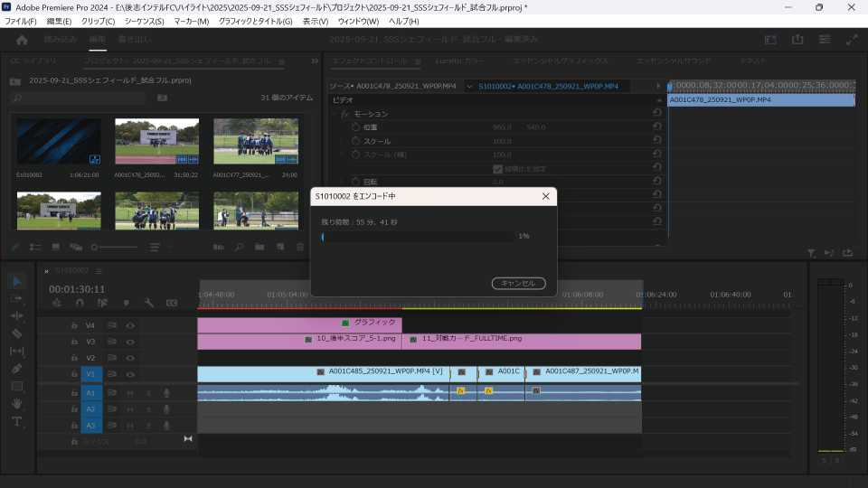This screenshot has width=868, height=488.
Task: Click the Home icon
Action: pos(22,40)
